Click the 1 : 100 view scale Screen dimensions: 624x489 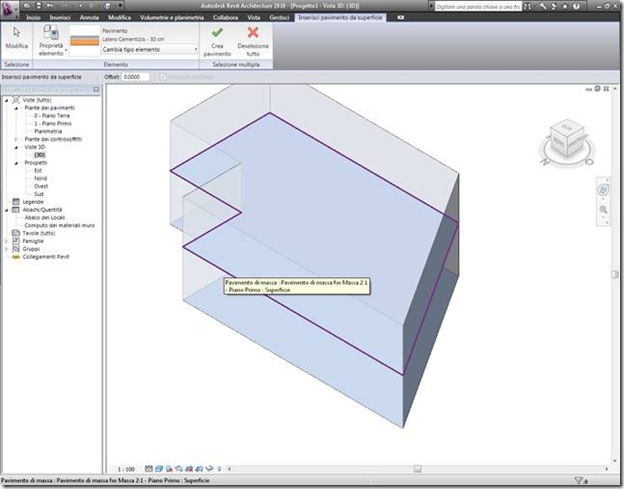pos(126,469)
